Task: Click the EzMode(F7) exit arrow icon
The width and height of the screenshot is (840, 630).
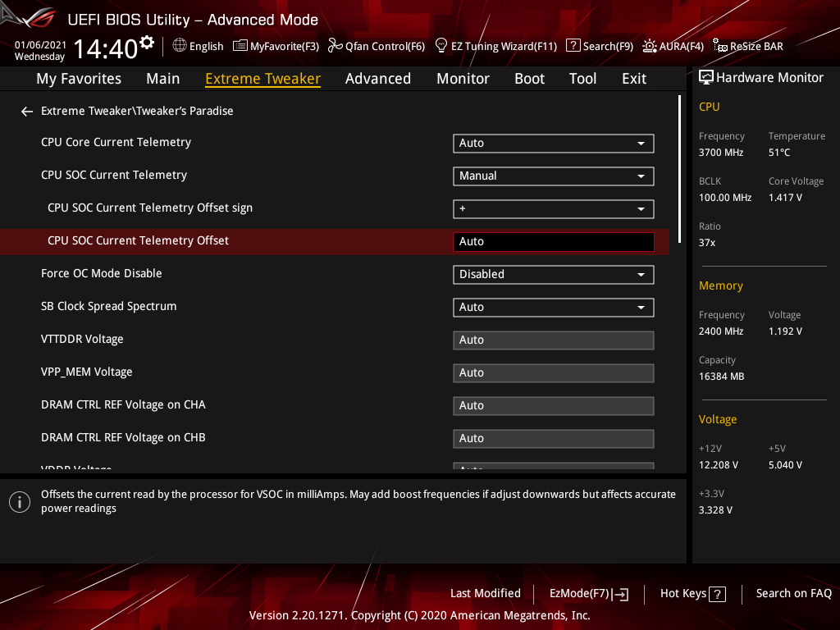Action: click(620, 594)
